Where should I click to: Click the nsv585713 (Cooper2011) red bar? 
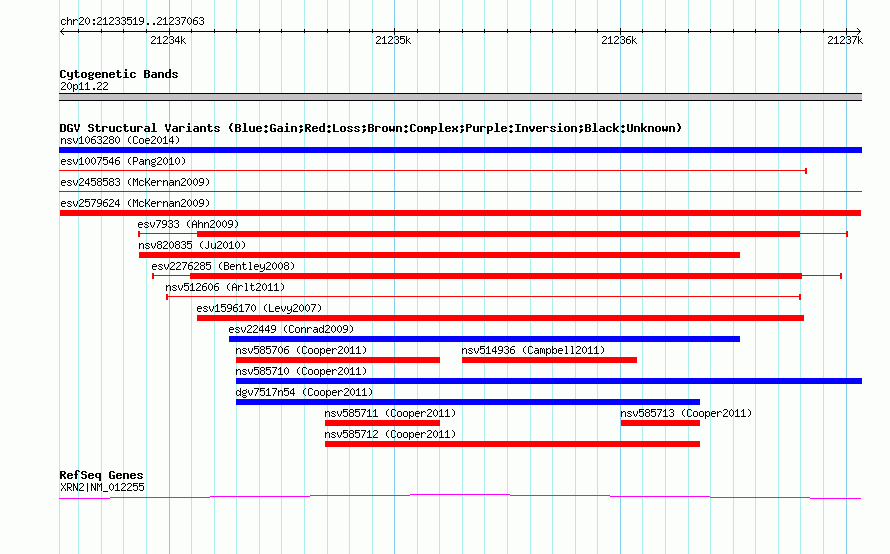click(x=660, y=423)
